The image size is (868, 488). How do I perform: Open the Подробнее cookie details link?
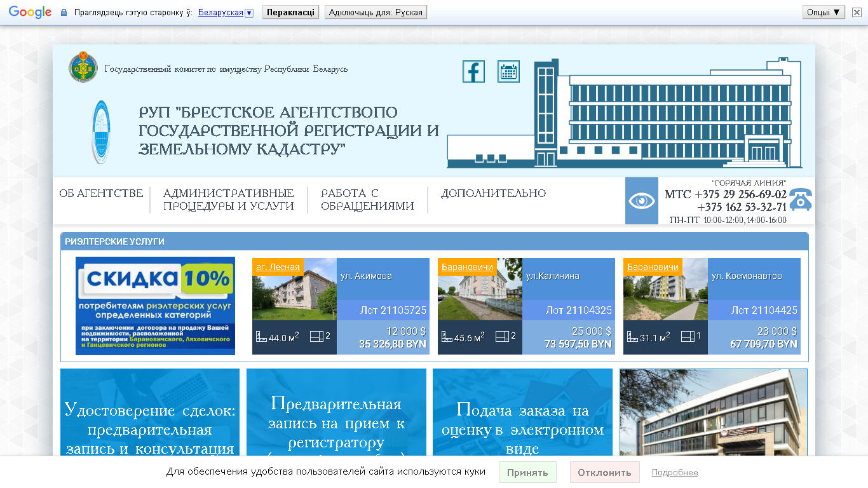(675, 473)
